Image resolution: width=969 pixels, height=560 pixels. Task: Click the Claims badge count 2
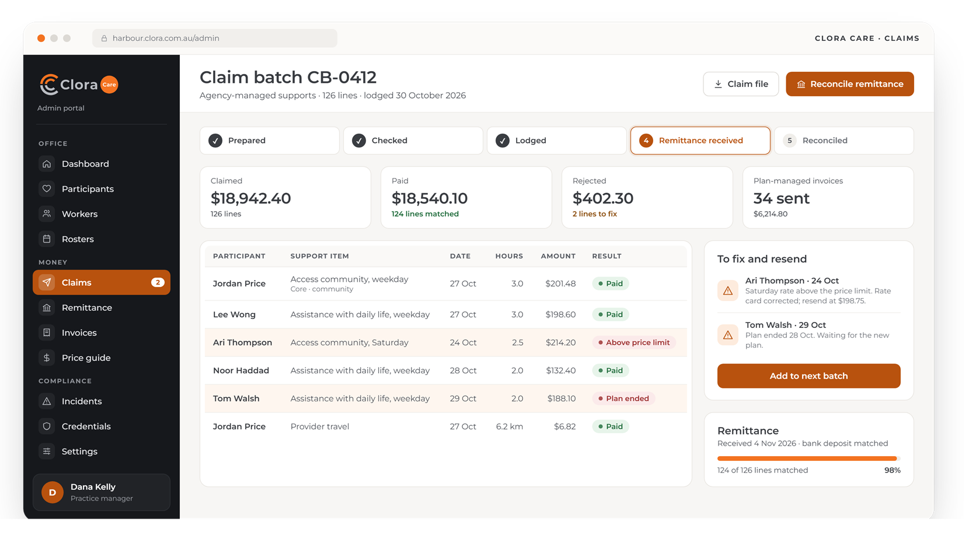158,282
